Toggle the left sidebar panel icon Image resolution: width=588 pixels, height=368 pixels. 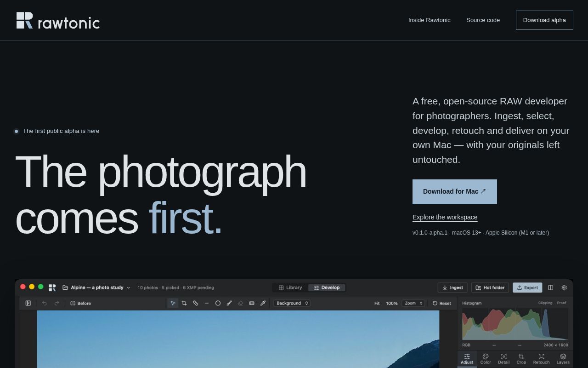(28, 303)
